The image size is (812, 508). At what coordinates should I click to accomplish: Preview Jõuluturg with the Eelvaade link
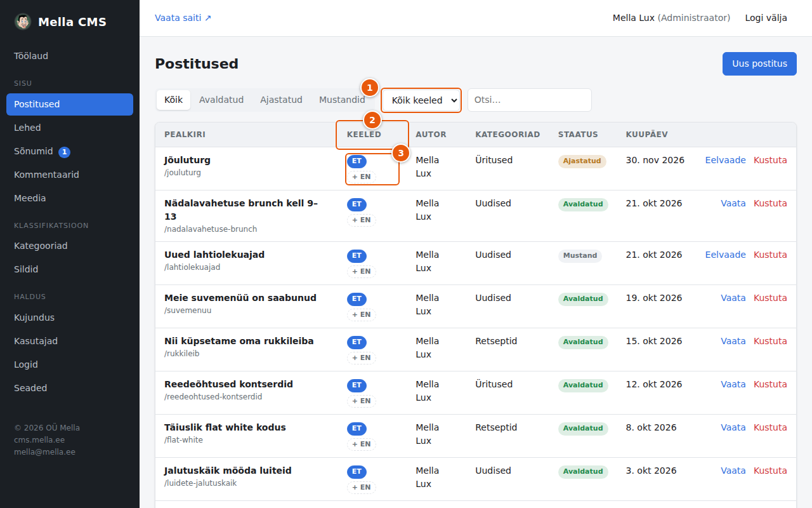[726, 160]
